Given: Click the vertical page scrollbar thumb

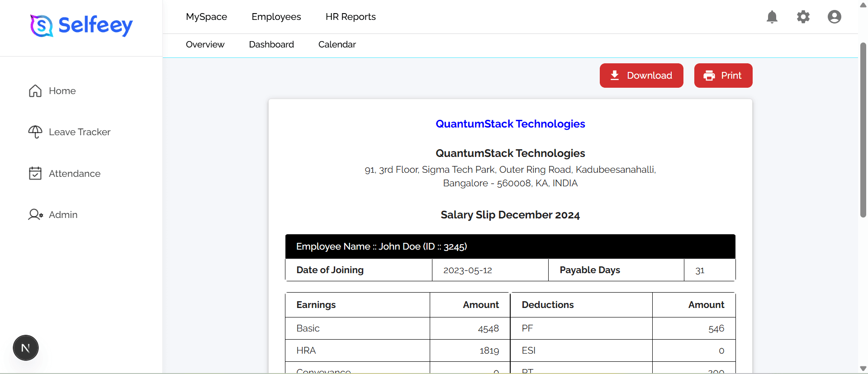Looking at the screenshot, I should click(863, 130).
